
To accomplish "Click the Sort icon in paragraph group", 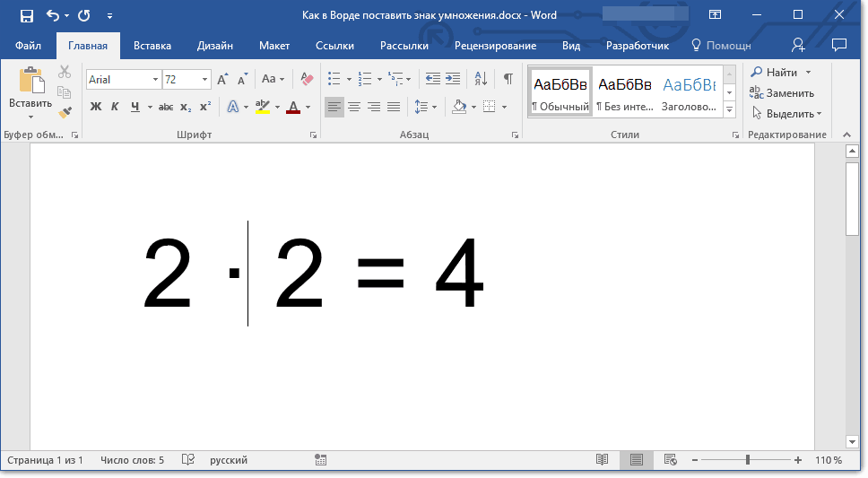I will (x=480, y=79).
